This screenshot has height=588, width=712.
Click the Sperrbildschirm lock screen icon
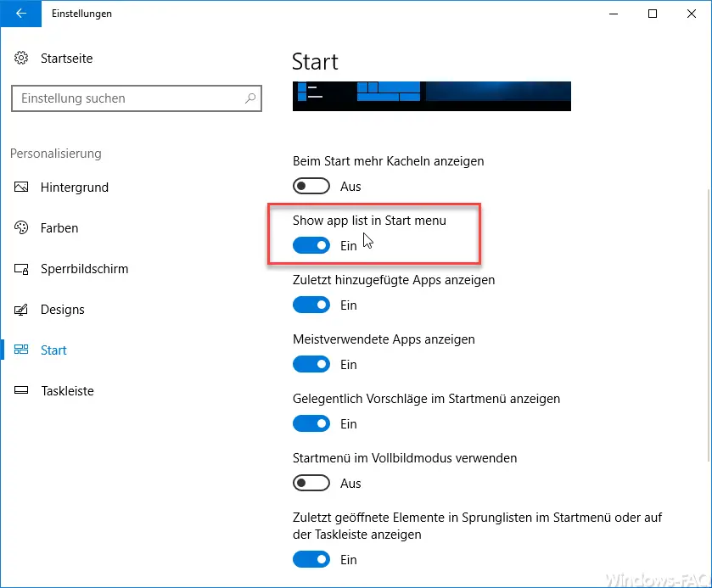[x=21, y=269]
